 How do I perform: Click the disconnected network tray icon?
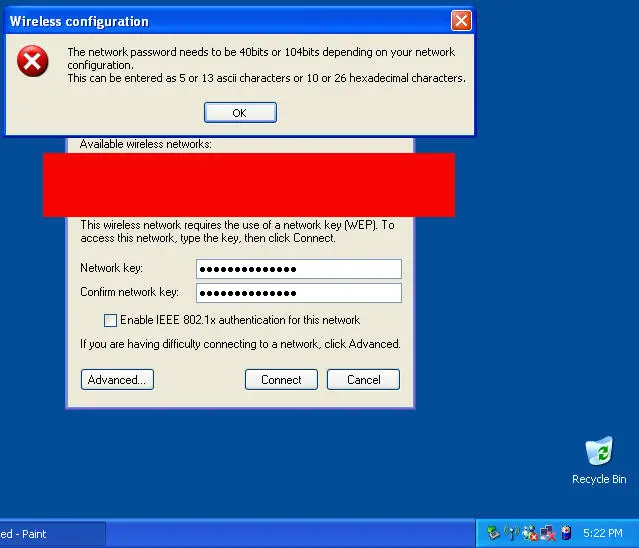[x=548, y=533]
